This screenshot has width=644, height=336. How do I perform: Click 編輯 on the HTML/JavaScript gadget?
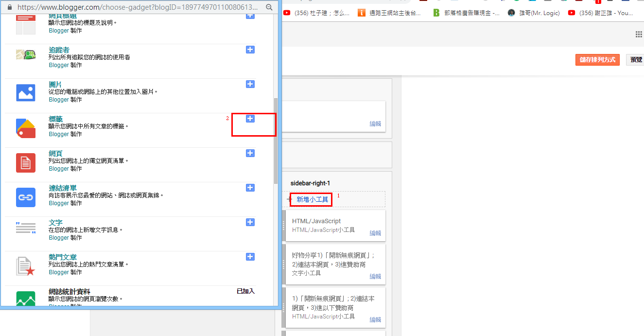click(x=375, y=233)
